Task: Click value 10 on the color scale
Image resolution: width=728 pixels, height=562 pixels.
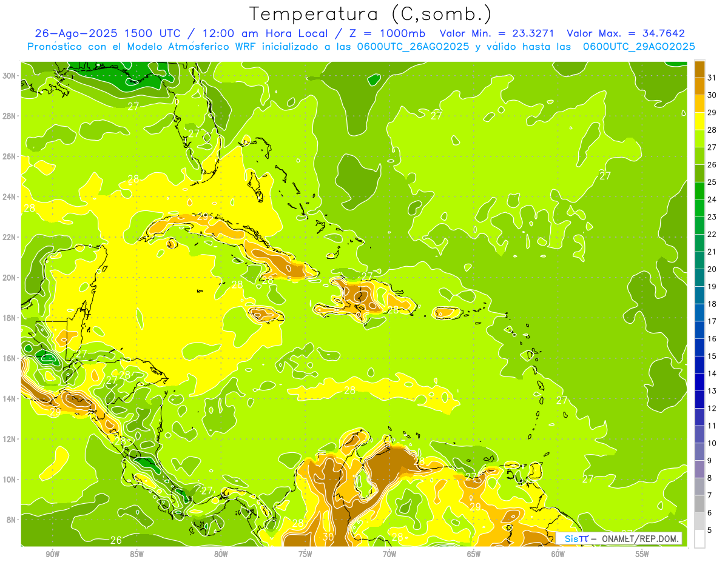Action: point(712,443)
